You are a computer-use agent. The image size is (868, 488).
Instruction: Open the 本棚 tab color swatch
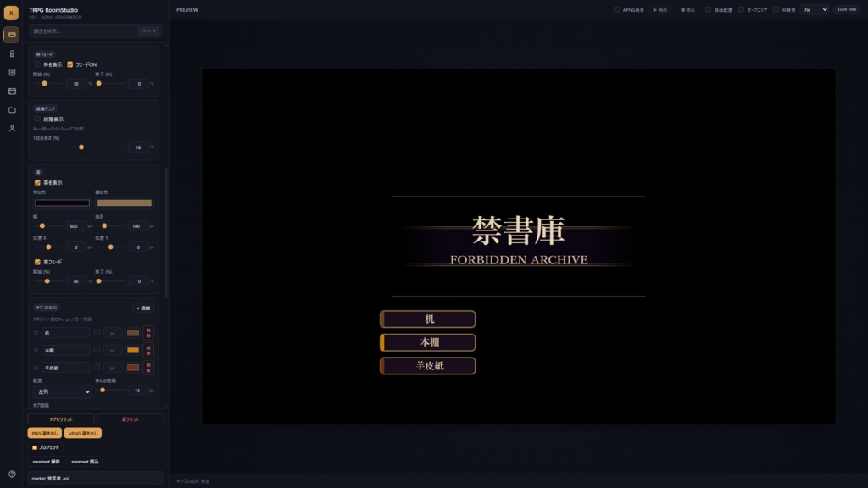pyautogui.click(x=133, y=350)
